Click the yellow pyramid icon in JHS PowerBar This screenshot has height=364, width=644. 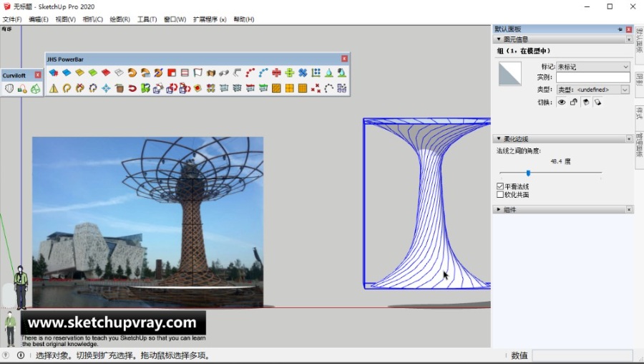[x=54, y=88]
